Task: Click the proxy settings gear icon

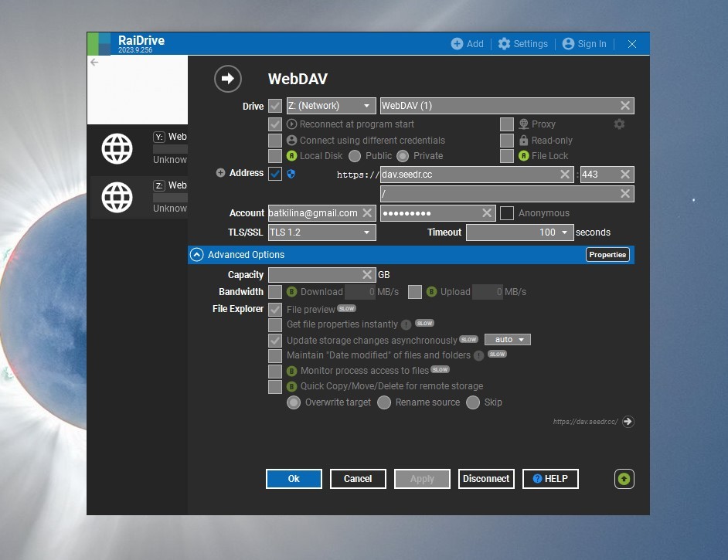Action: pyautogui.click(x=619, y=124)
